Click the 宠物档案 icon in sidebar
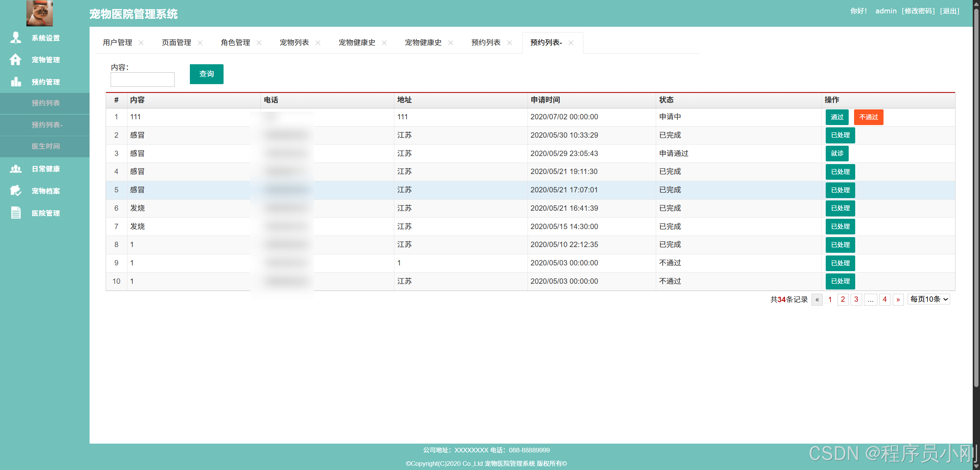Viewport: 980px width, 470px height. [16, 190]
